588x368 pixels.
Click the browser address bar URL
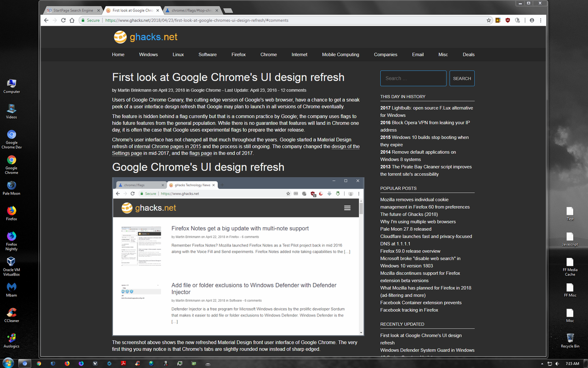(197, 20)
